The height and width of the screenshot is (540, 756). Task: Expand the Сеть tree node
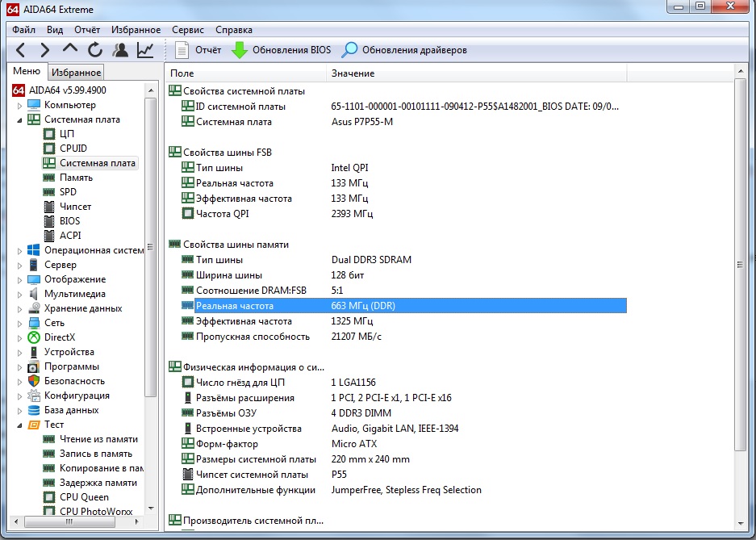point(19,323)
